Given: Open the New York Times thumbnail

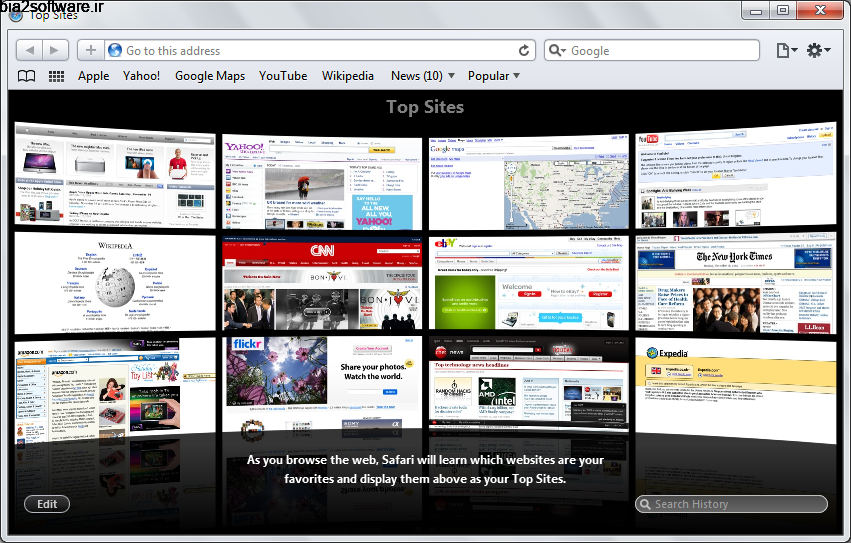Looking at the screenshot, I should tap(735, 283).
